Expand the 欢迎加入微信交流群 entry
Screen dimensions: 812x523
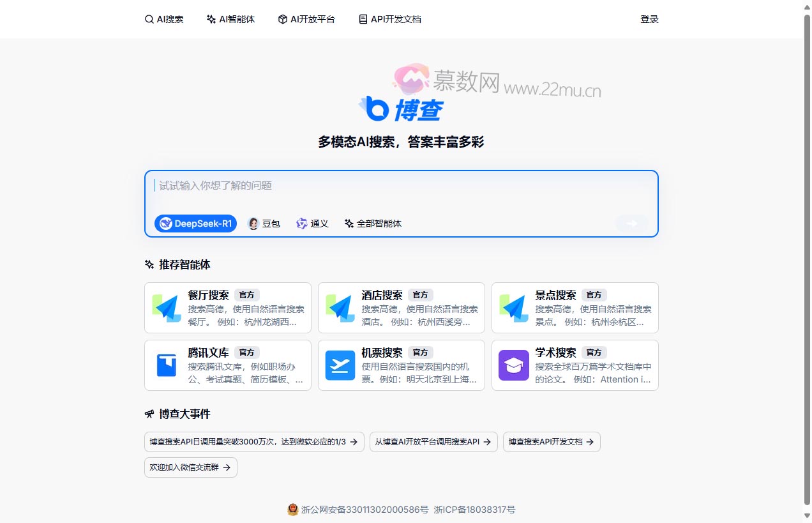click(190, 467)
